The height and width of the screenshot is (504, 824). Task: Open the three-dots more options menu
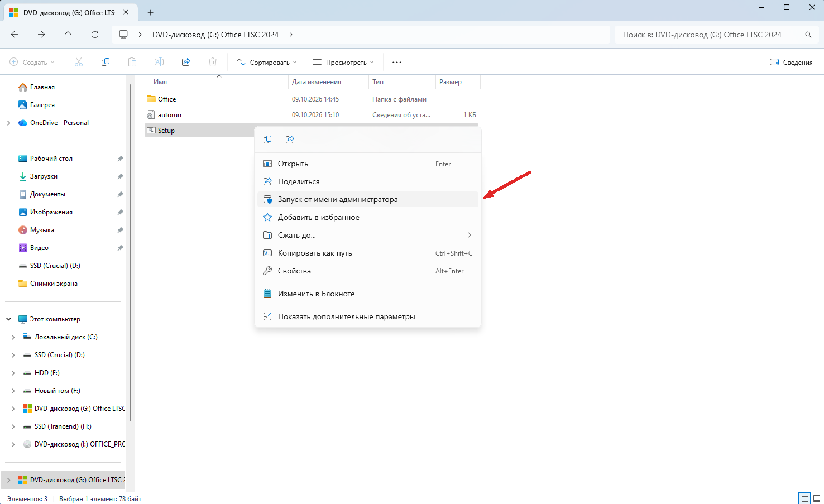coord(397,62)
